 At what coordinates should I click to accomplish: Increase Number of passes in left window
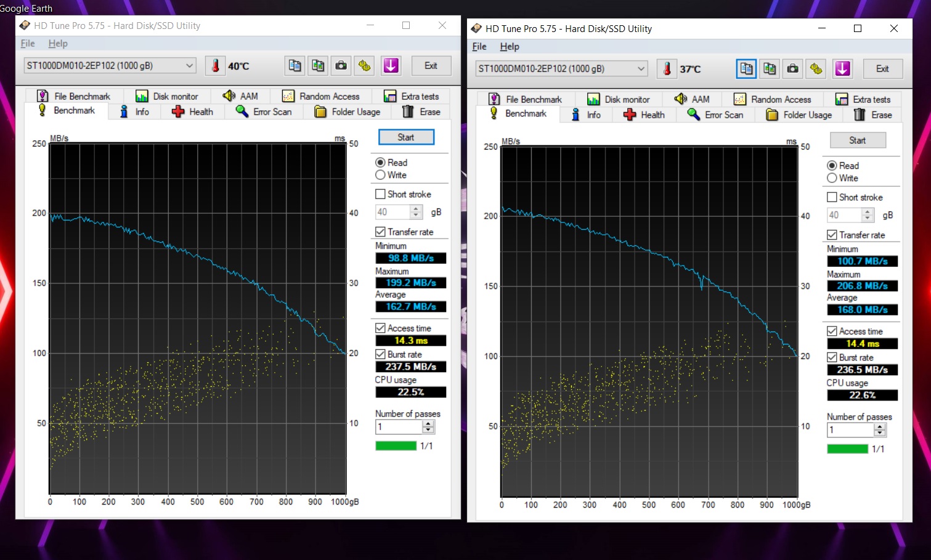428,423
